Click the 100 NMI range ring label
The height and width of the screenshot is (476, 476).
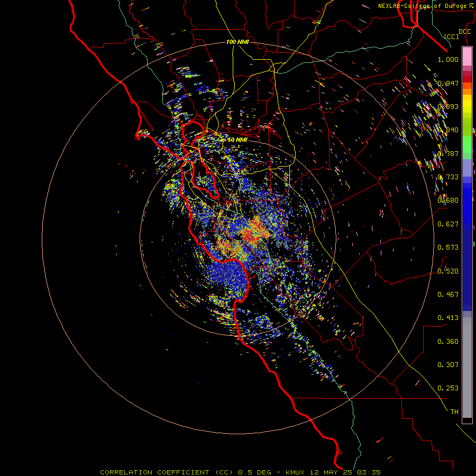coord(237,42)
